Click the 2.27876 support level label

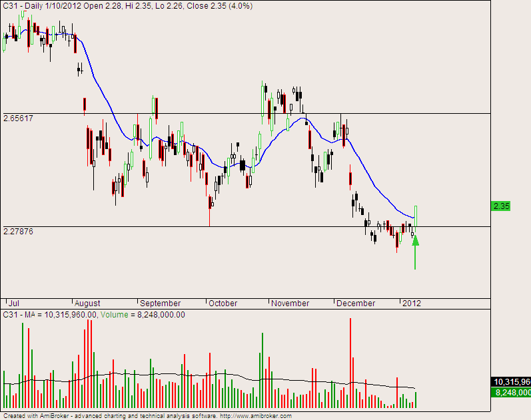(x=19, y=232)
